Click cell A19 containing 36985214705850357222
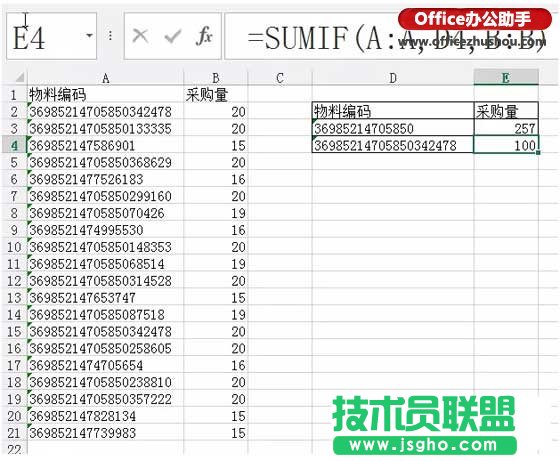Viewport: 560px width, 461px height. tap(105, 399)
